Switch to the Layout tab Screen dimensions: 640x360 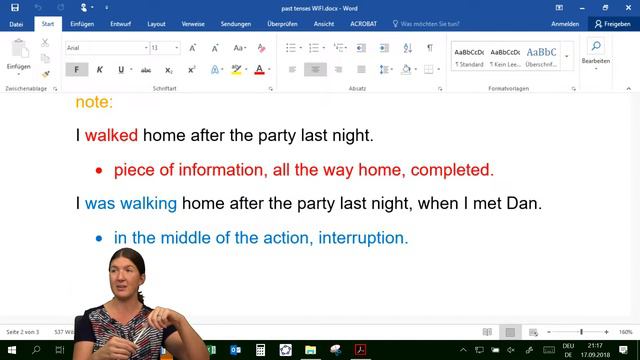tap(156, 24)
